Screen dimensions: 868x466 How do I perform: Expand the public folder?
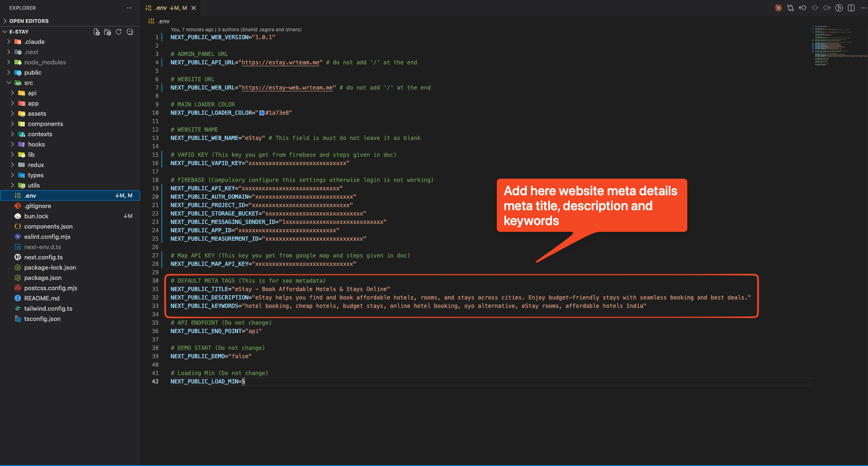(x=70, y=73)
